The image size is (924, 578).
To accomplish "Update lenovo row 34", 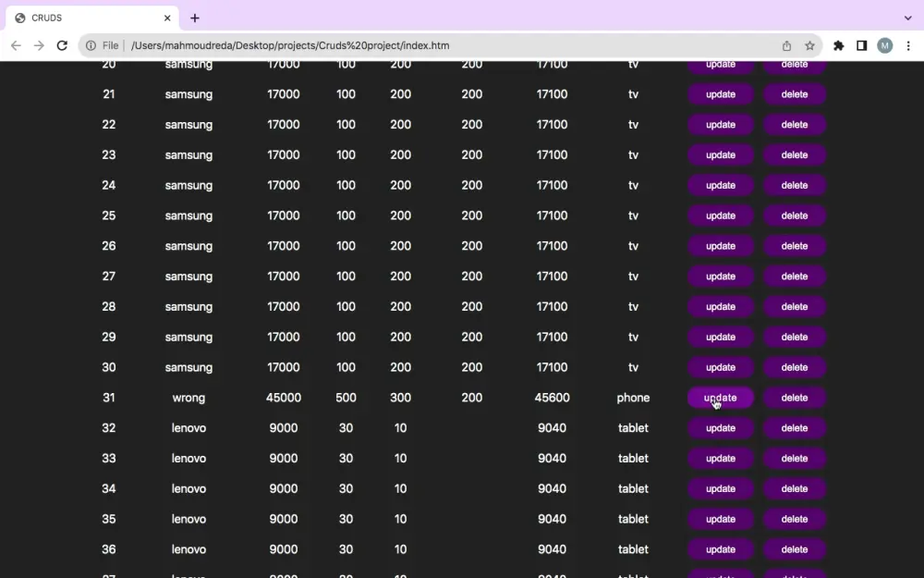I will pos(720,489).
